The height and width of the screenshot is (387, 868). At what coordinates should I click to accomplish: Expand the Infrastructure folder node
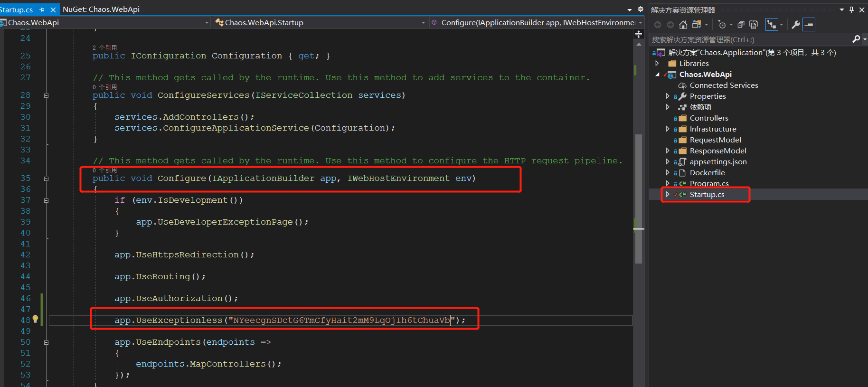(x=668, y=129)
